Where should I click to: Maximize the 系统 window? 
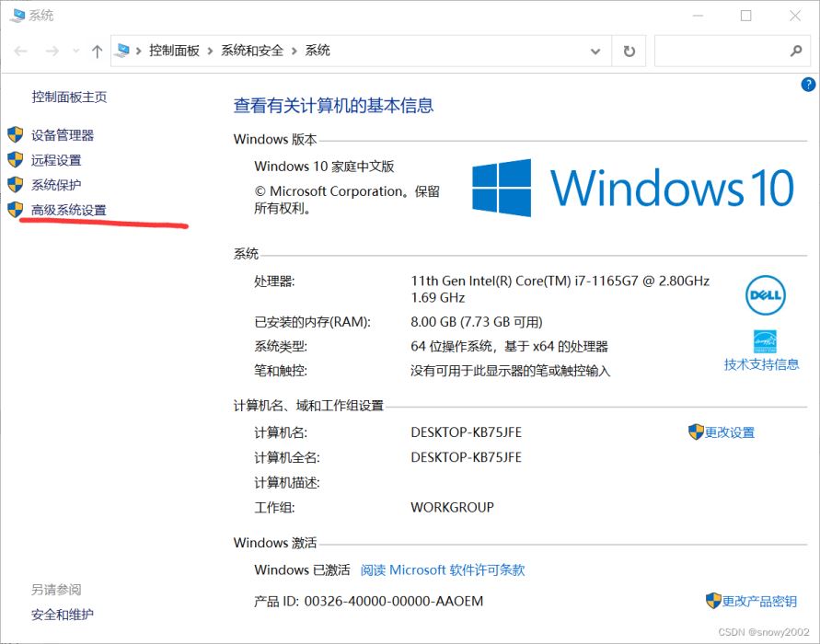point(746,16)
